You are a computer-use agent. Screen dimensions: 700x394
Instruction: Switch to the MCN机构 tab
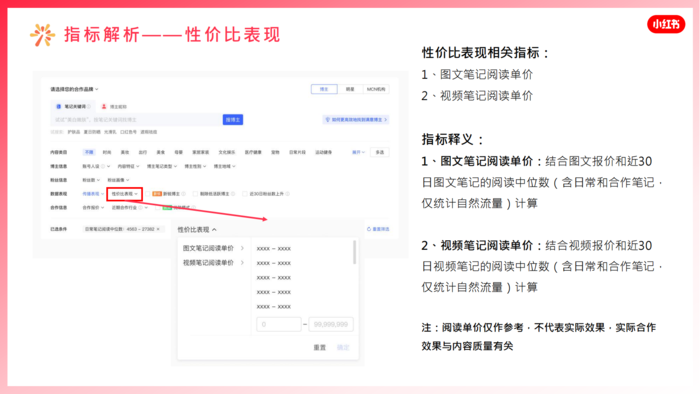tap(376, 89)
